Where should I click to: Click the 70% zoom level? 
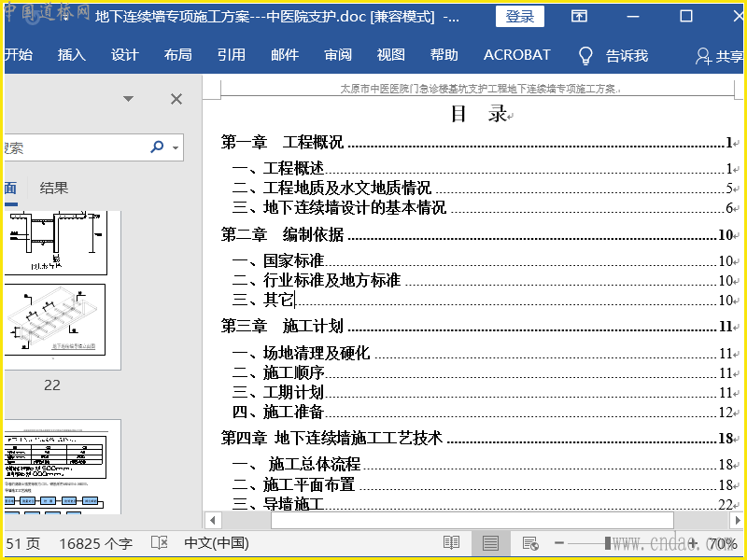[722, 543]
